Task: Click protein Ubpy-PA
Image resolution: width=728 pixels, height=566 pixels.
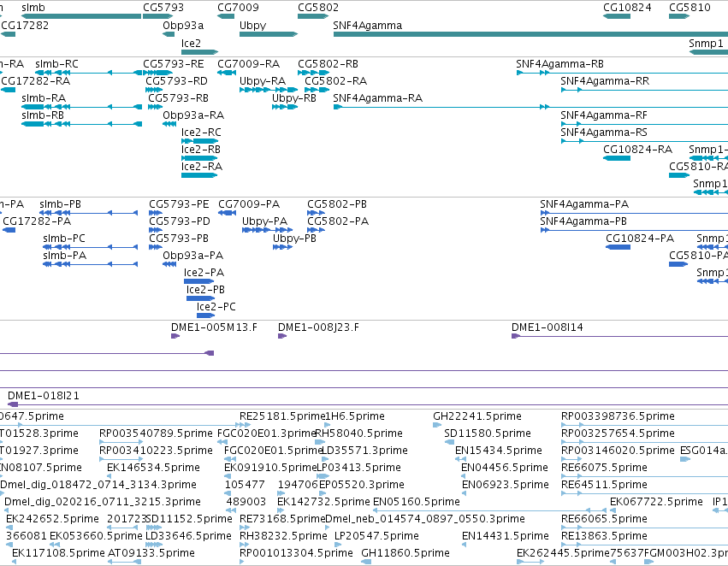Action: point(268,230)
